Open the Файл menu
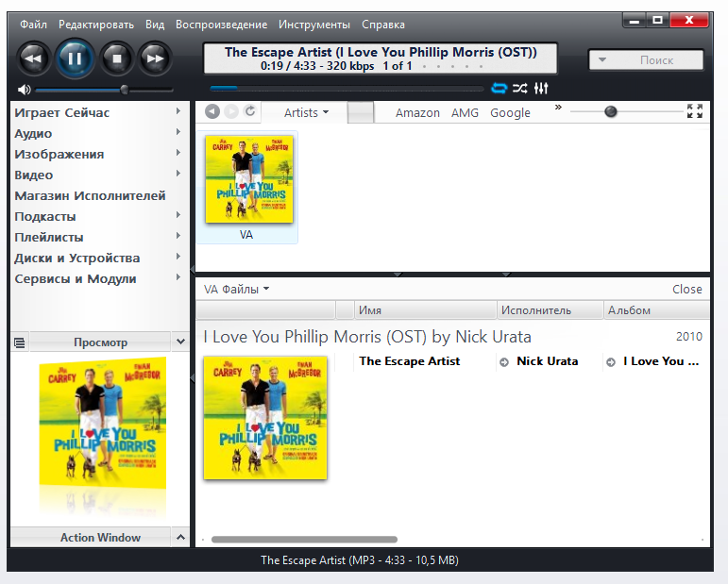 tap(33, 25)
